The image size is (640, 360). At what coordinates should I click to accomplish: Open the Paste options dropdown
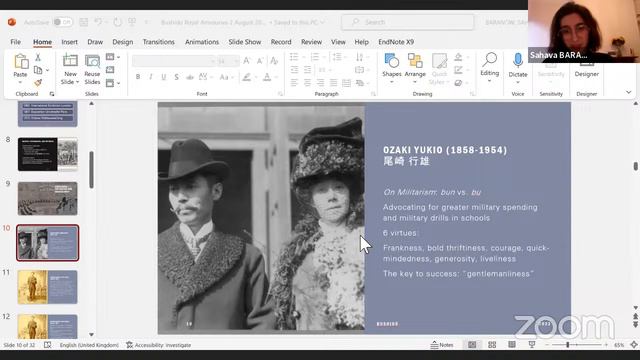coord(20,82)
